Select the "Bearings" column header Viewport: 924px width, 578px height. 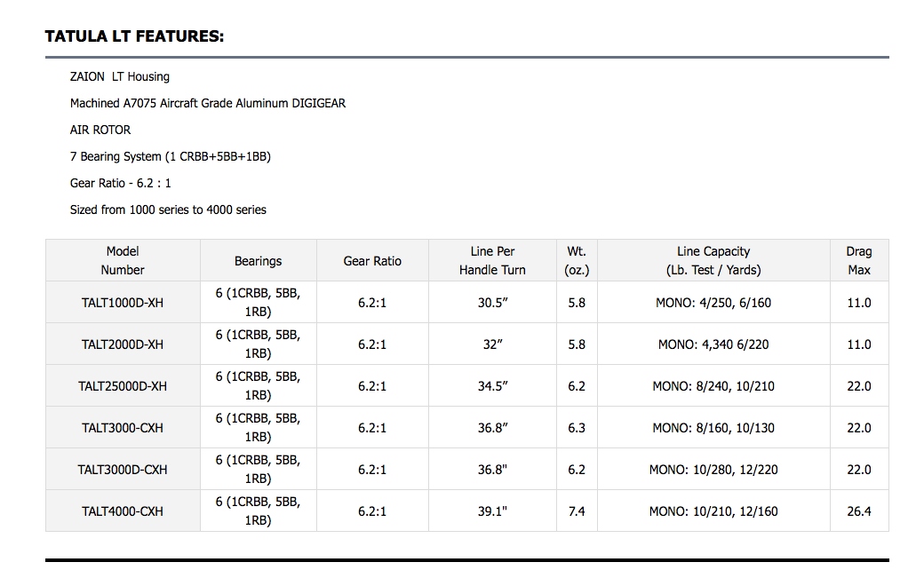pyautogui.click(x=259, y=261)
